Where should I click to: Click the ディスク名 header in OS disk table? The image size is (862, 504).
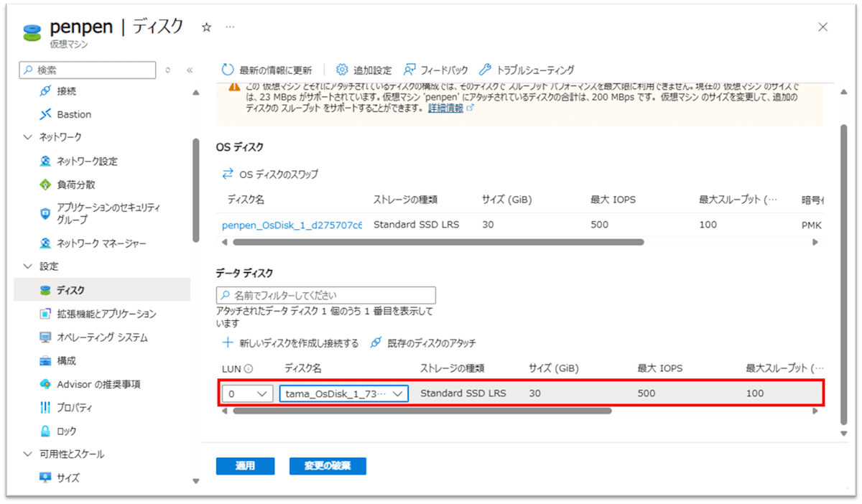click(246, 200)
